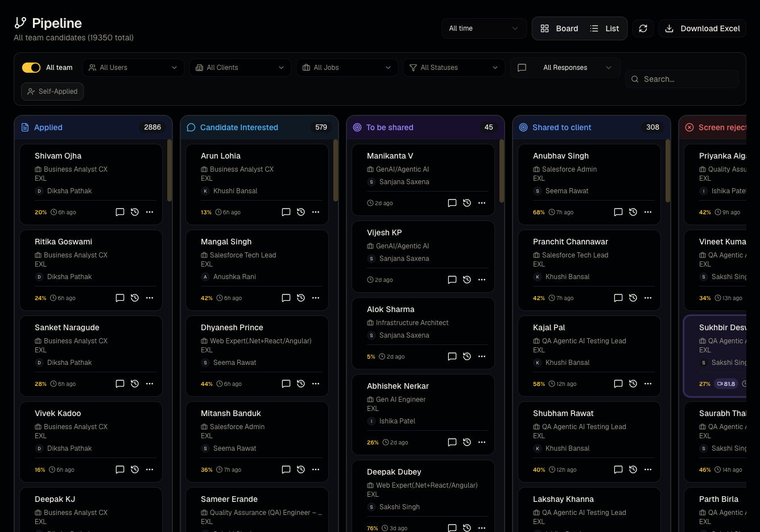This screenshot has height=532, width=760.
Task: Click the Candidate Interested column header
Action: [259, 127]
